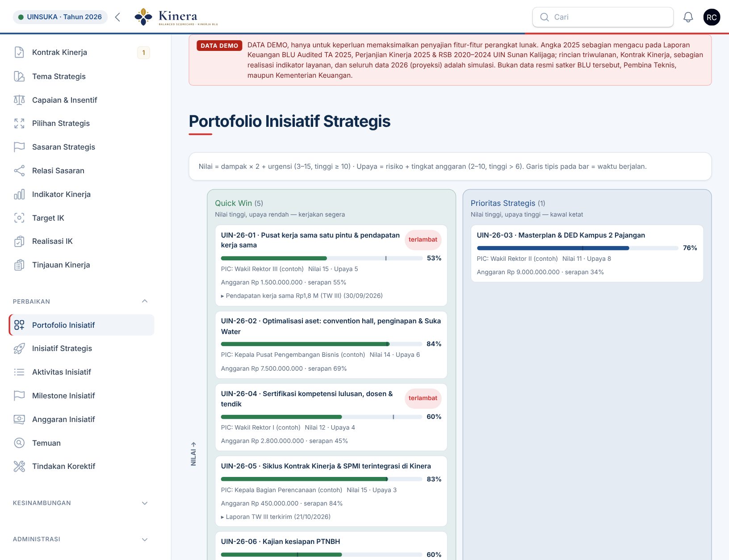Open notifications bell icon
729x560 pixels.
(x=688, y=17)
